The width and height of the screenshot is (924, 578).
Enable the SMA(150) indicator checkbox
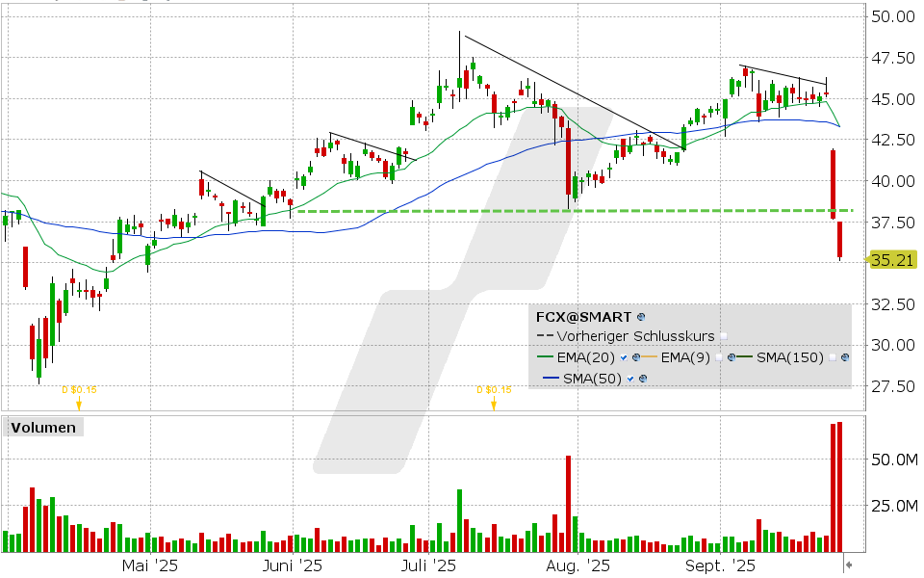click(832, 357)
